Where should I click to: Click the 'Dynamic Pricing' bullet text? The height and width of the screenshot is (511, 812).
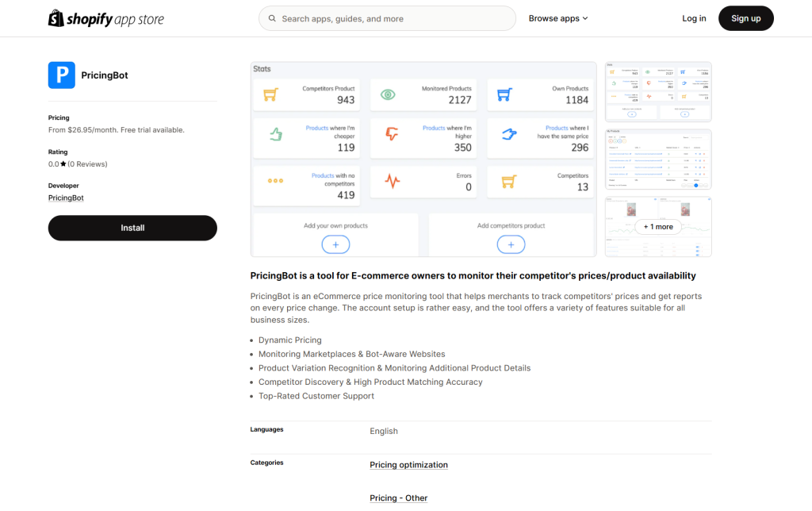pyautogui.click(x=290, y=340)
